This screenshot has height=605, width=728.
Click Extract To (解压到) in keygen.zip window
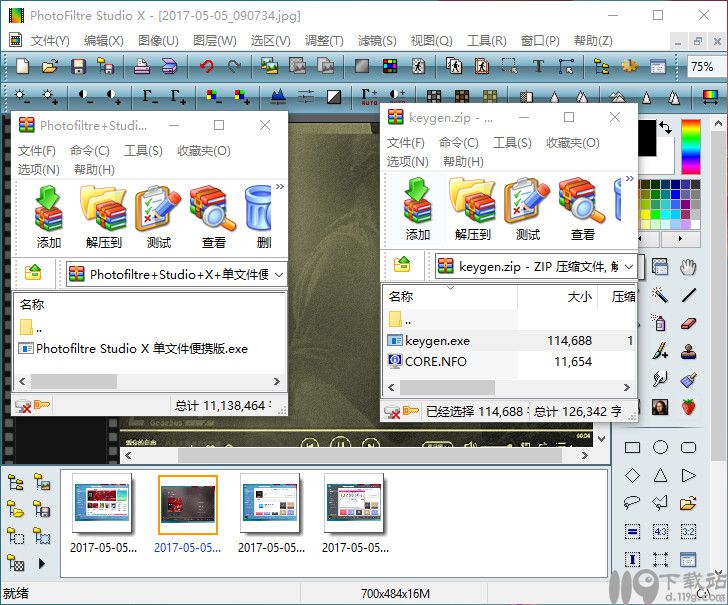[473, 210]
